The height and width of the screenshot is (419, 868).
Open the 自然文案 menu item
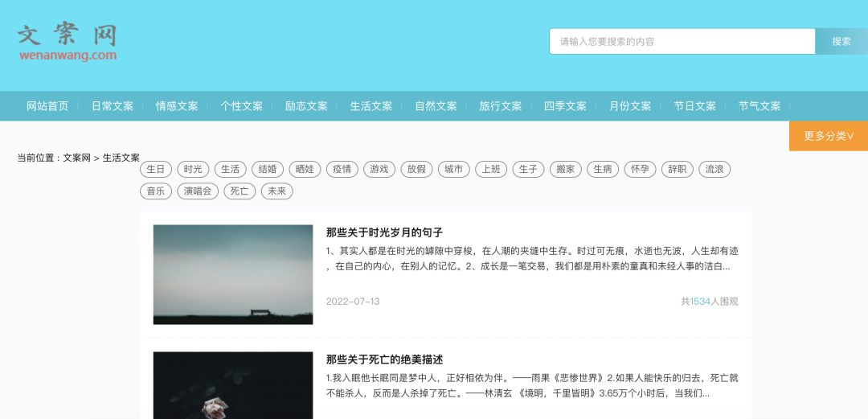[x=436, y=106]
